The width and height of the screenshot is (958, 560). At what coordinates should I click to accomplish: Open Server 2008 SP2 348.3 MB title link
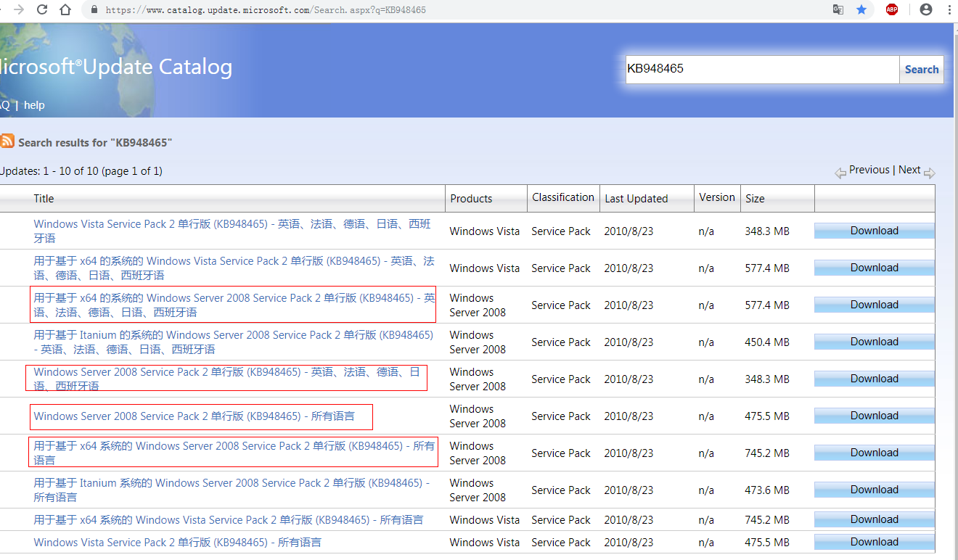226,379
